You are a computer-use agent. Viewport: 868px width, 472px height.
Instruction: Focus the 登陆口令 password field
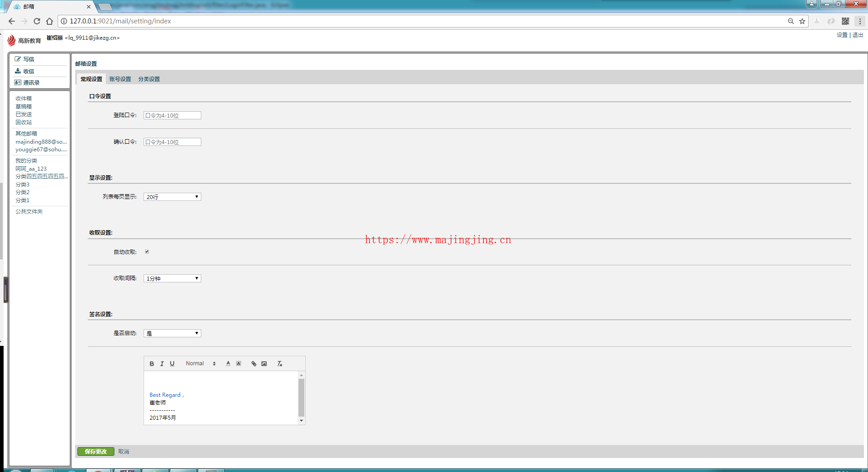[172, 115]
